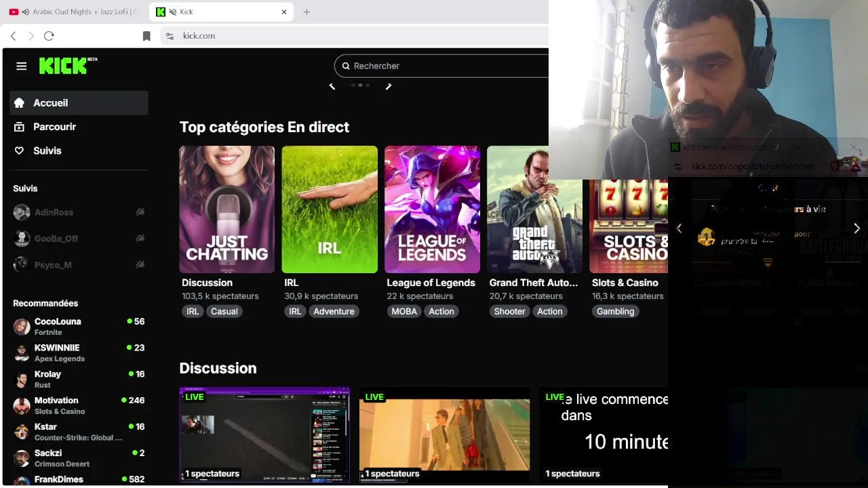This screenshot has height=488, width=868.
Task: Click the League of Legends category title
Action: (431, 283)
